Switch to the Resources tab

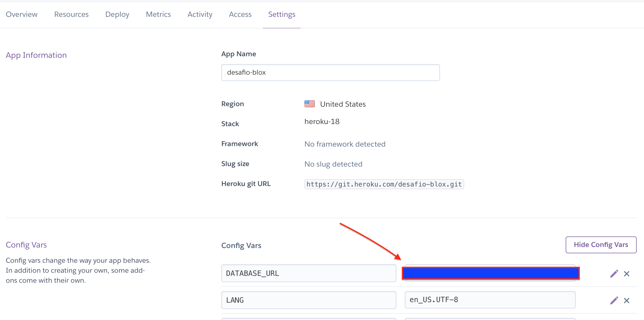pyautogui.click(x=71, y=14)
